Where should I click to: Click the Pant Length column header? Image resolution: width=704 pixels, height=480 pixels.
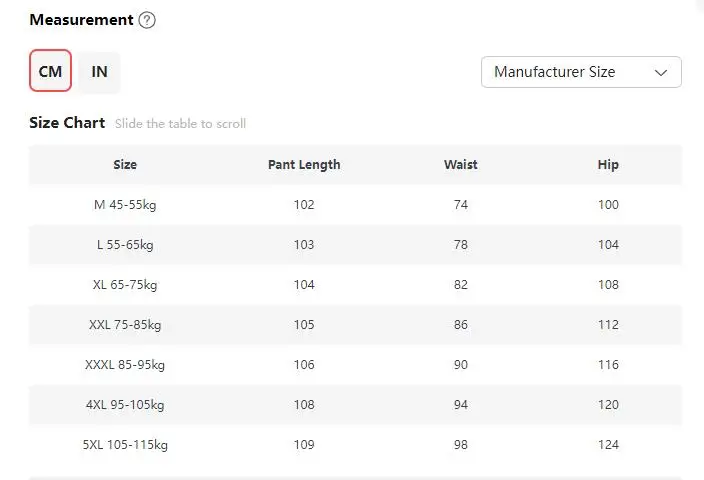(304, 165)
